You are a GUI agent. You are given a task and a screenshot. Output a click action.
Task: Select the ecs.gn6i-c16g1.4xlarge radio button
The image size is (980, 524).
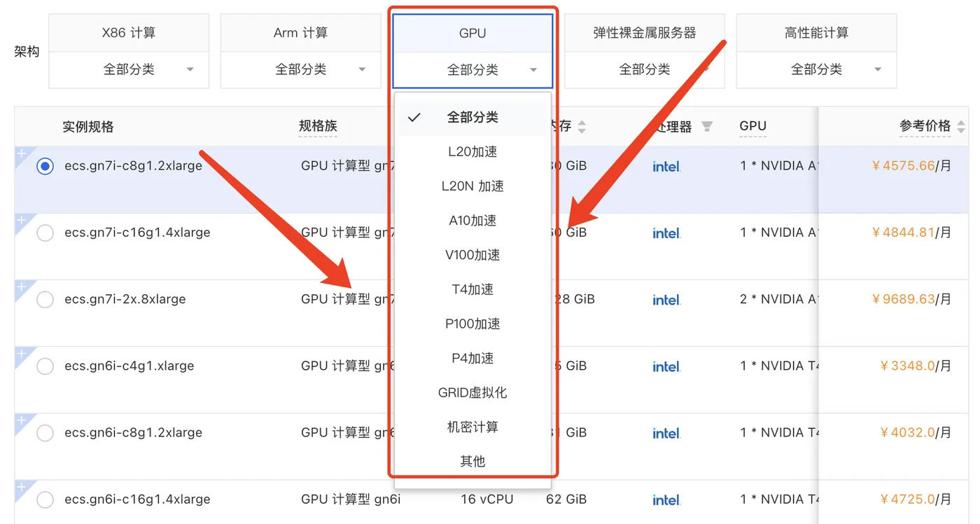click(45, 499)
